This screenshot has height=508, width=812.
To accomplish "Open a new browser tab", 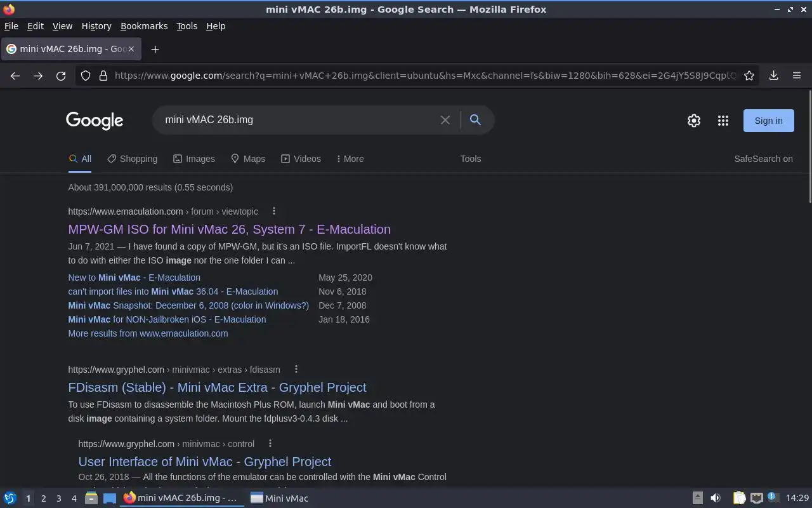I will pos(155,49).
